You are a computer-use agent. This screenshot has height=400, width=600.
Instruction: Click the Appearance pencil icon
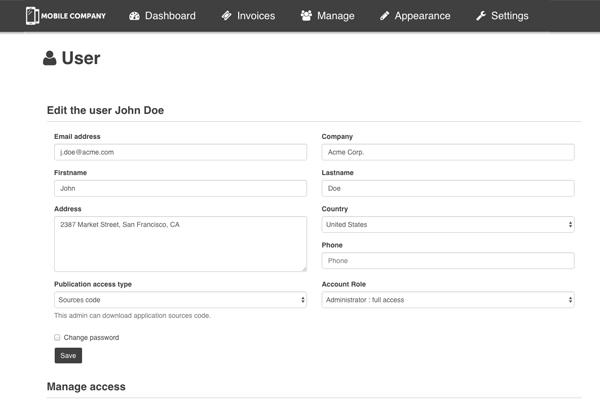pos(385,16)
